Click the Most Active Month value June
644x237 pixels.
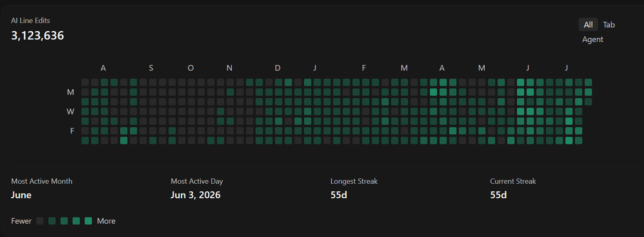pos(21,195)
